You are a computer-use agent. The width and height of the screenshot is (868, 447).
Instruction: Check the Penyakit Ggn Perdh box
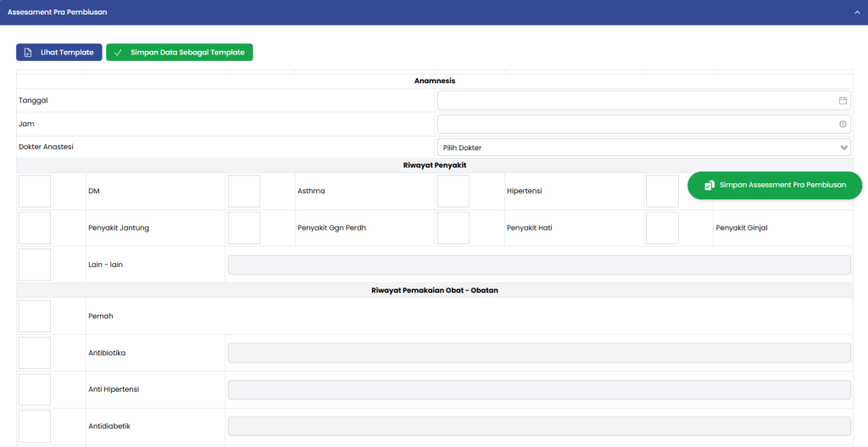[x=244, y=228]
